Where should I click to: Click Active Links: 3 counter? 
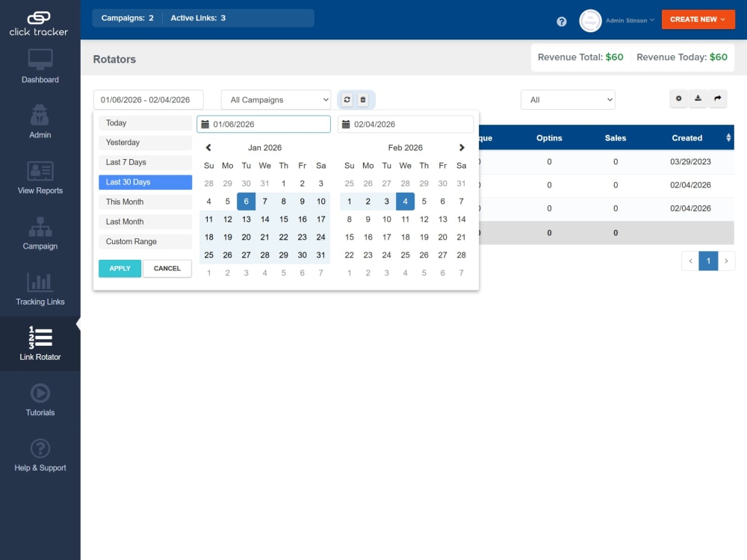click(x=198, y=18)
